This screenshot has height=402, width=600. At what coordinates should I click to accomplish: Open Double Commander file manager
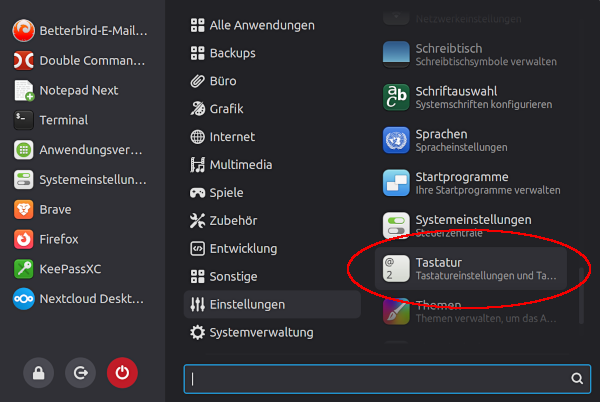point(80,60)
